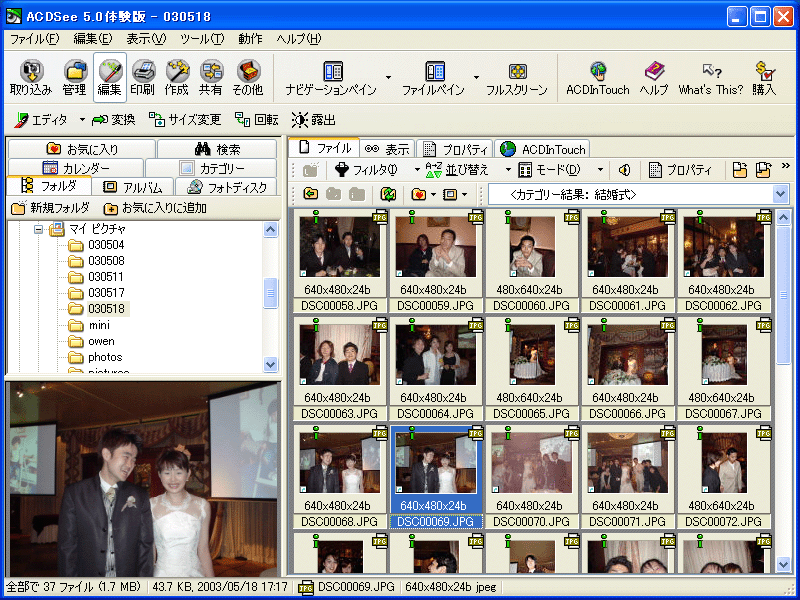
Task: Click the album icon left of the path box
Action: [449, 194]
